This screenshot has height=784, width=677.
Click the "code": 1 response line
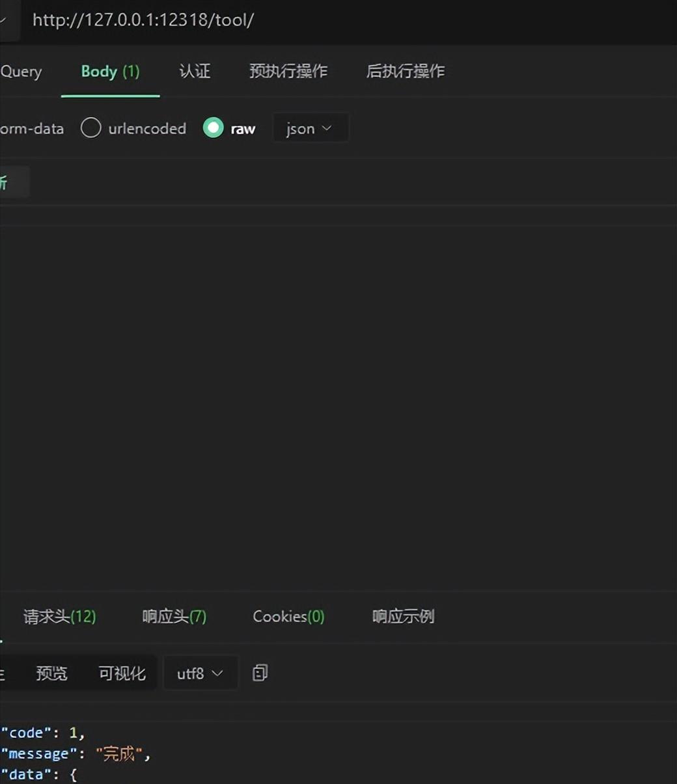tap(43, 733)
